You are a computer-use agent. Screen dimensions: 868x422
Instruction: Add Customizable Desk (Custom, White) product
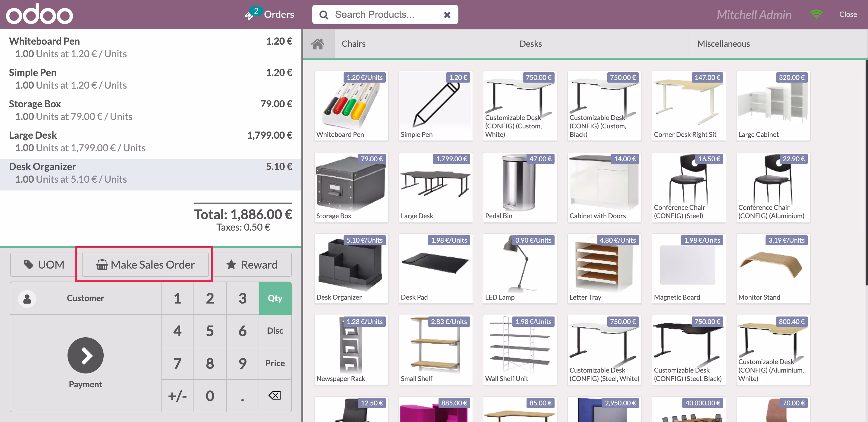(520, 106)
